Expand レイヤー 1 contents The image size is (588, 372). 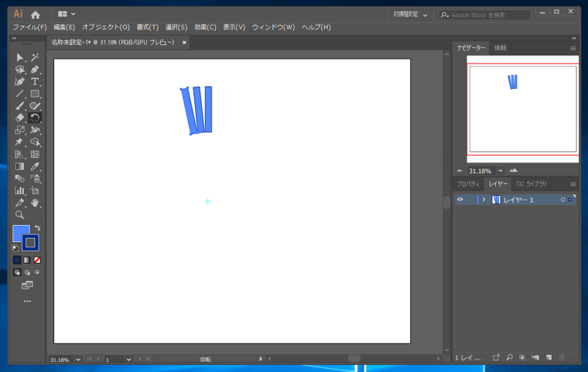tap(484, 200)
